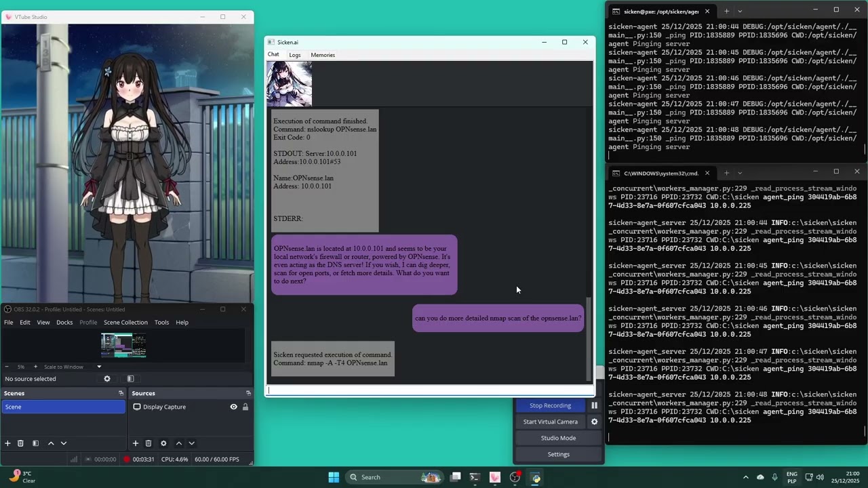Click the cmd.exe terminal scrollbar

[865, 431]
